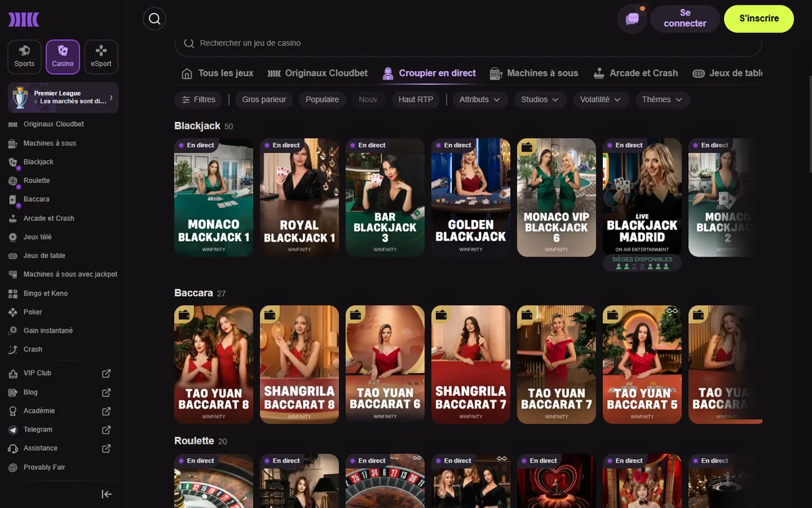
Task: Open Telegram external link icon
Action: click(x=106, y=429)
